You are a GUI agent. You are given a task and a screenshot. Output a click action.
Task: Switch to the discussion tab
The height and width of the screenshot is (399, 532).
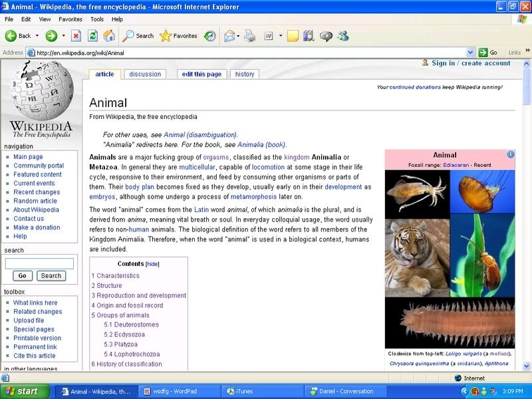[145, 74]
